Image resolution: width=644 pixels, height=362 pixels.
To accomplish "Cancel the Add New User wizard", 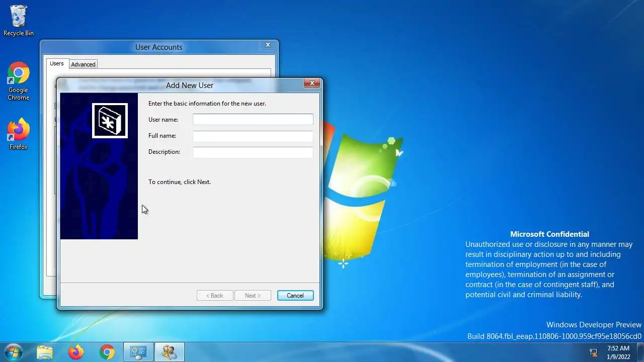I will pyautogui.click(x=295, y=296).
